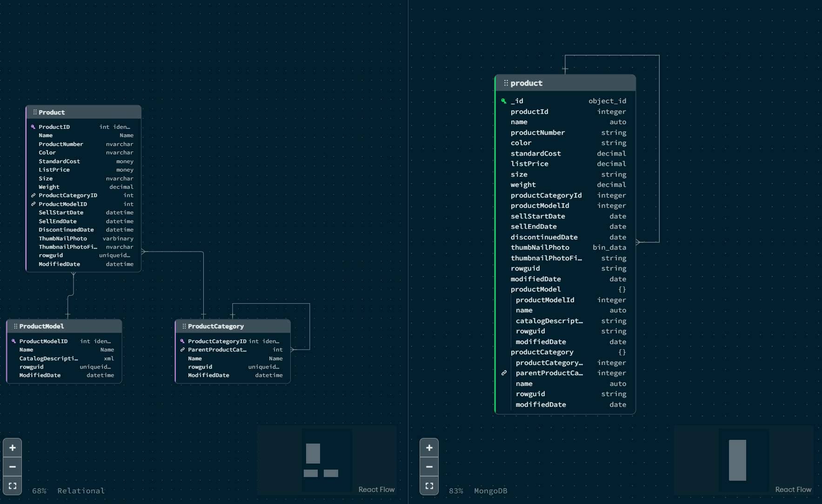This screenshot has height=504, width=822.
Task: Click the key icon beside ProductID
Action: 33,126
